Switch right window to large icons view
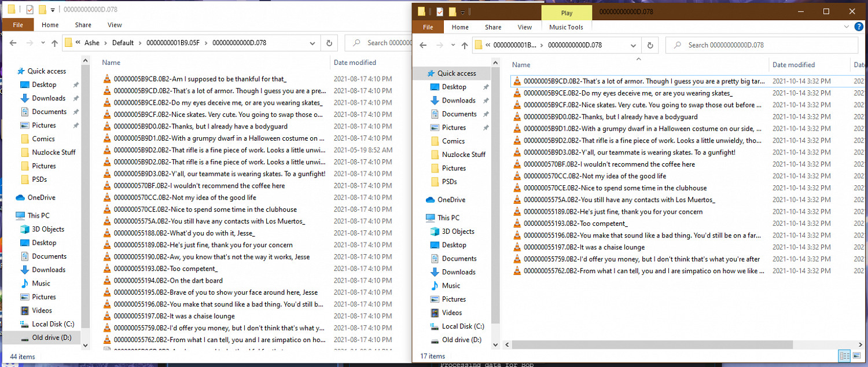 tap(856, 355)
